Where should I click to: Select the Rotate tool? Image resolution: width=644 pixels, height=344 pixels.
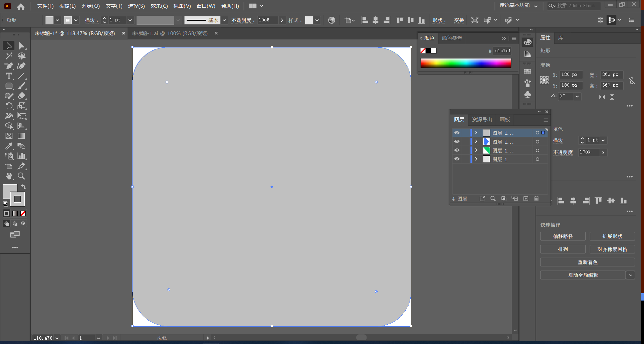(x=9, y=106)
